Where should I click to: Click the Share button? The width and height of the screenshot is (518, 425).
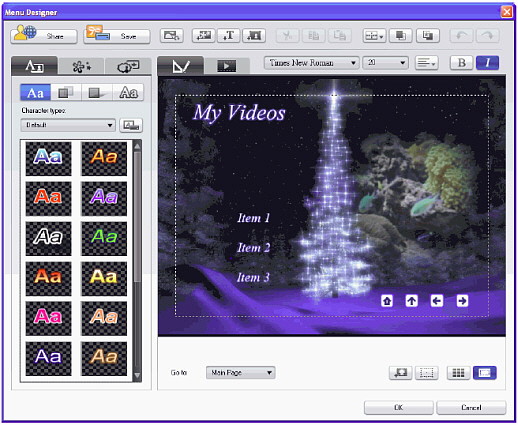pyautogui.click(x=44, y=36)
